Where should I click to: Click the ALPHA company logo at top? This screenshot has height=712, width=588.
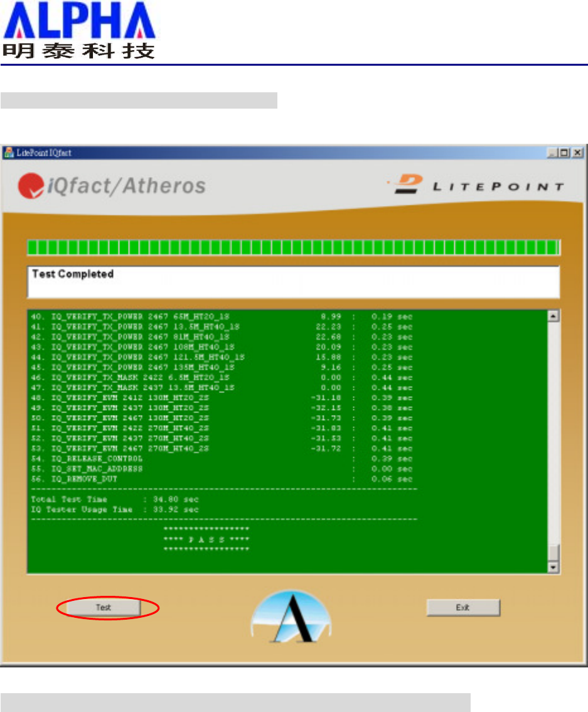79,30
